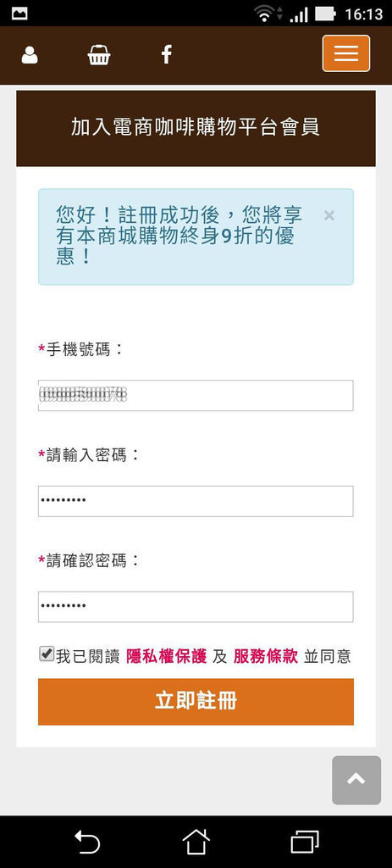Tap the battery status icon
The width and height of the screenshot is (392, 868).
pos(326,14)
